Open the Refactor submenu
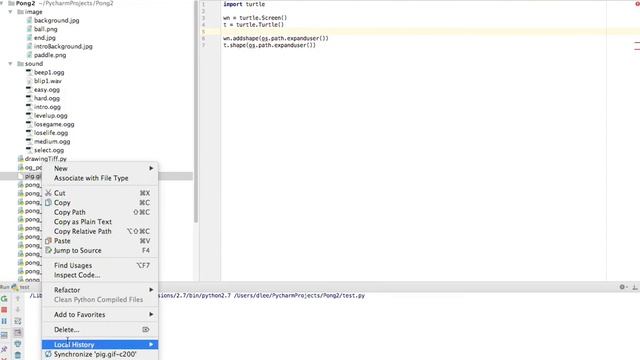Screen dimensions: 640x360 [100, 290]
